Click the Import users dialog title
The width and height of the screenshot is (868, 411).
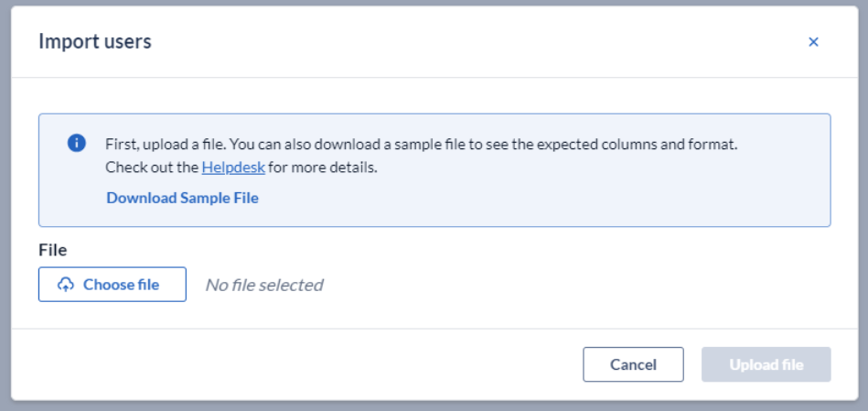[94, 41]
